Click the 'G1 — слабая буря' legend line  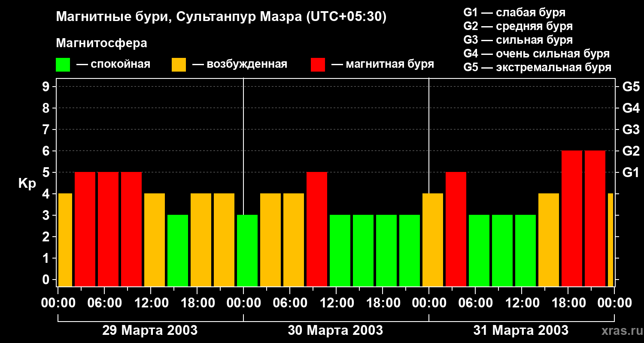pyautogui.click(x=514, y=12)
